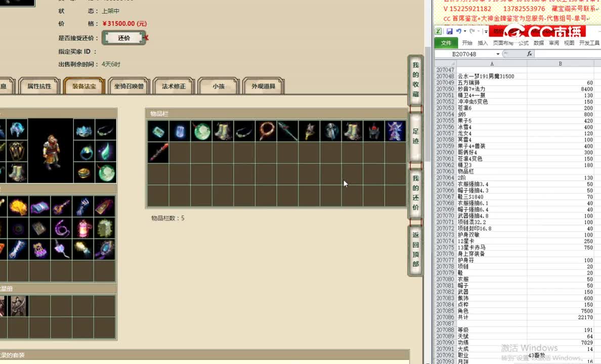Click the teal card item in inventory

[x=158, y=131]
